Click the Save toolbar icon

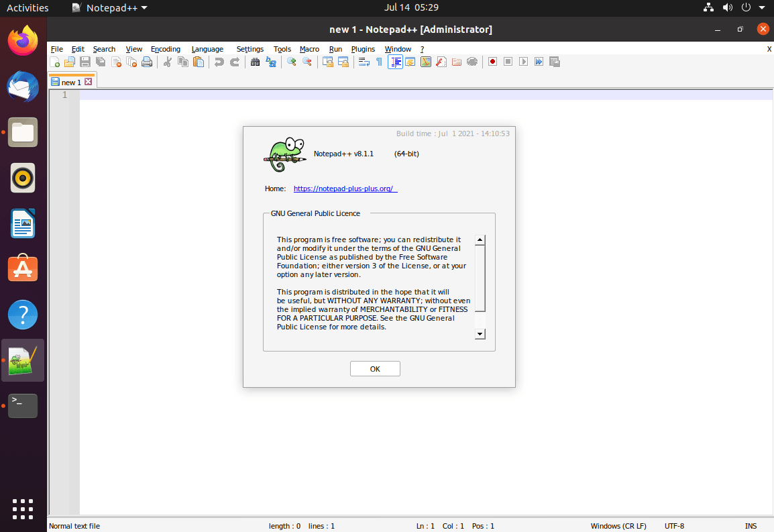(85, 62)
